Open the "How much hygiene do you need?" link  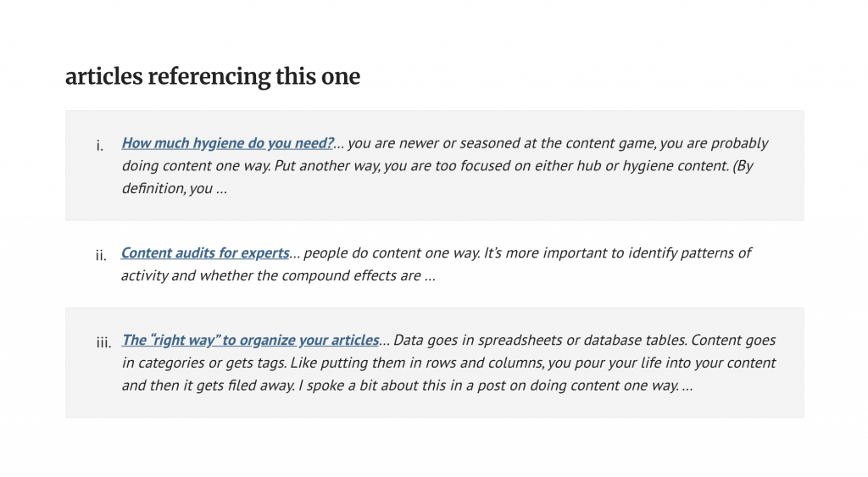click(x=227, y=143)
